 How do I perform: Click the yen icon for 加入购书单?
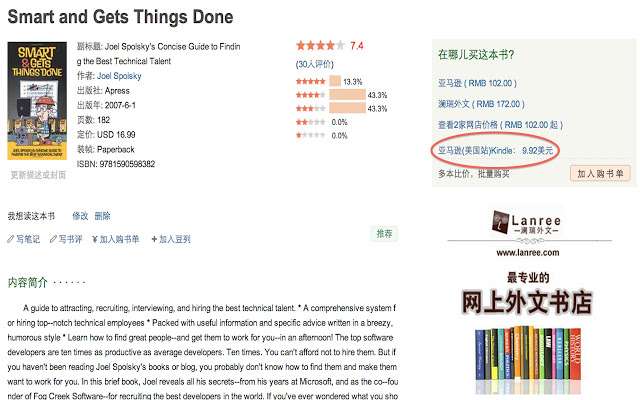click(95, 239)
